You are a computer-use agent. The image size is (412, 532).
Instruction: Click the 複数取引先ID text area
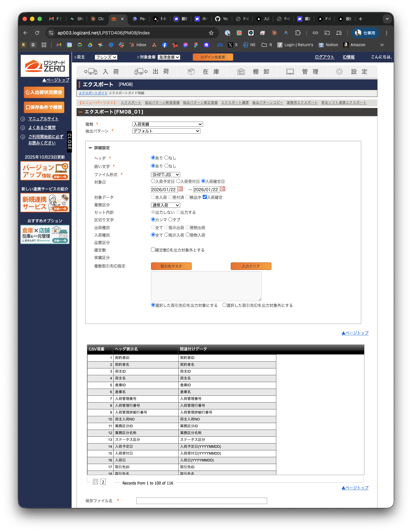click(x=206, y=286)
